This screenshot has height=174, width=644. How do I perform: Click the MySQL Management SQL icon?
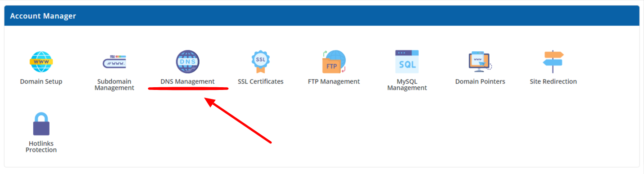[407, 62]
